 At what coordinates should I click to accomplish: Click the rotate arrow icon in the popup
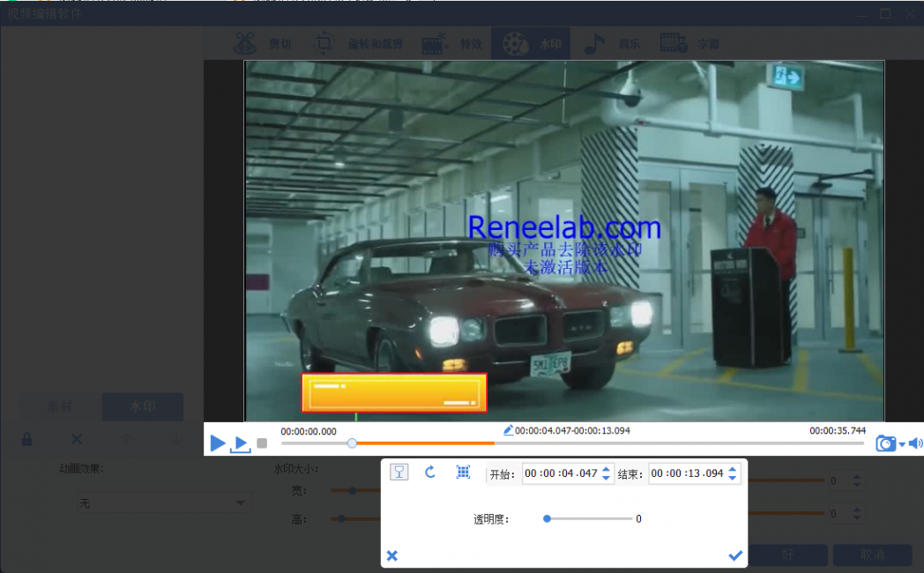coord(430,472)
